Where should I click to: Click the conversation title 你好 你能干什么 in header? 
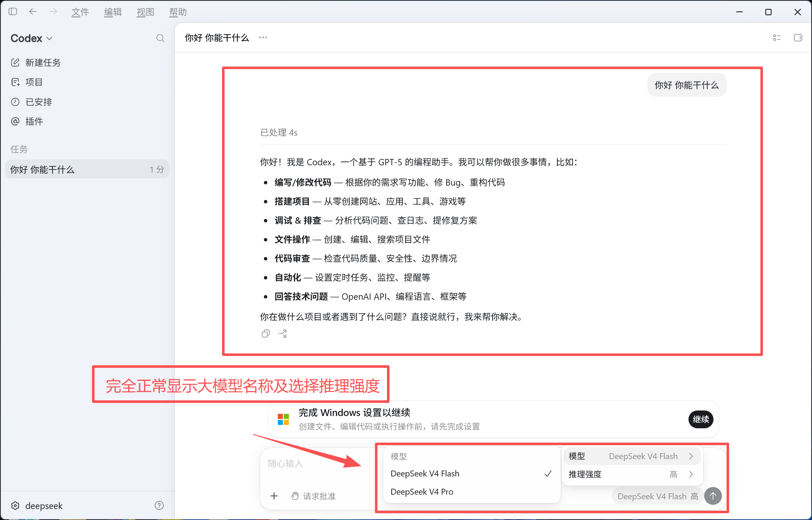pyautogui.click(x=217, y=38)
